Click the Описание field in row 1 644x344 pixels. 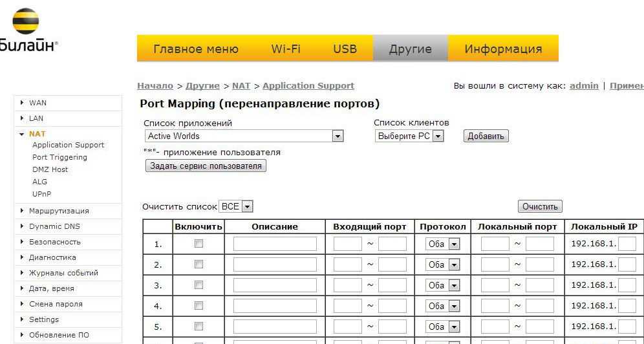[275, 244]
